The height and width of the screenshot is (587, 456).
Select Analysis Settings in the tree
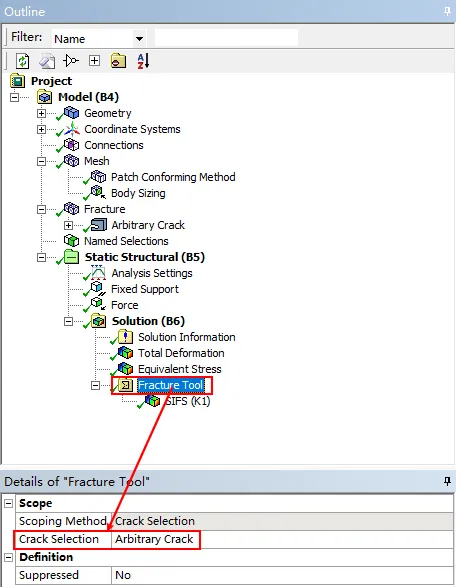click(152, 273)
